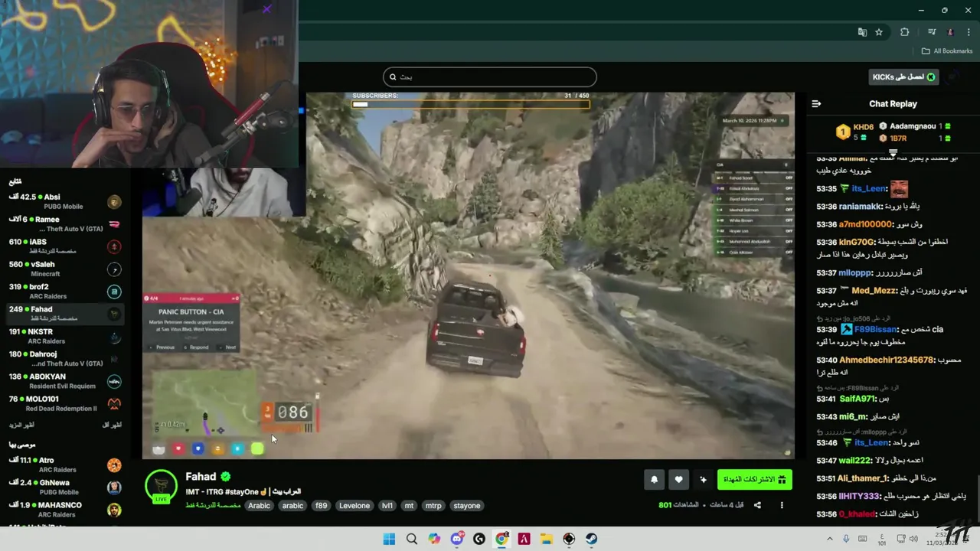Click username Med_Mezz in chat

coord(874,291)
